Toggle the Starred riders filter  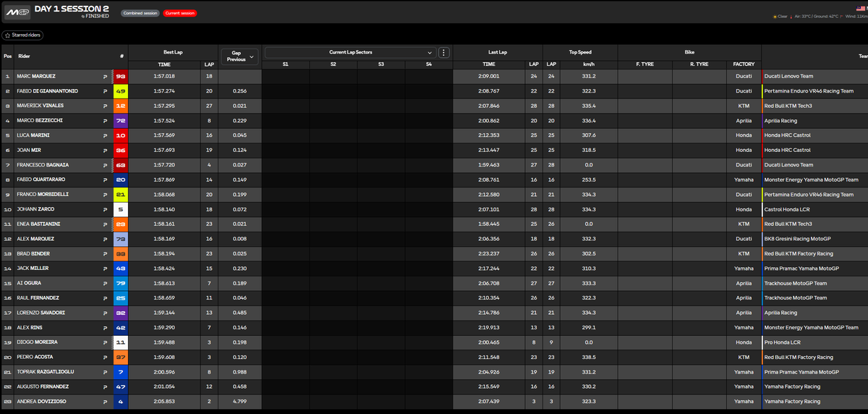[22, 35]
